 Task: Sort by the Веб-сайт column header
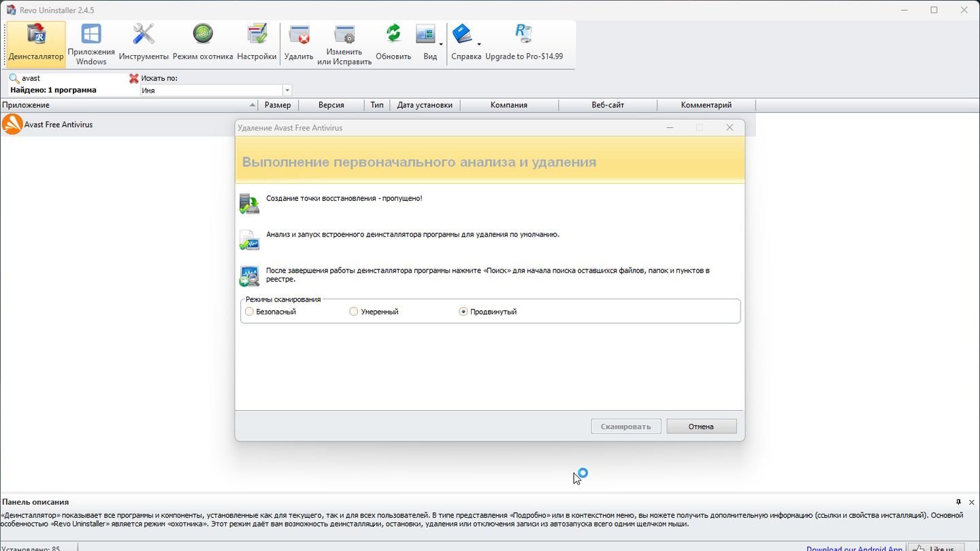(608, 105)
